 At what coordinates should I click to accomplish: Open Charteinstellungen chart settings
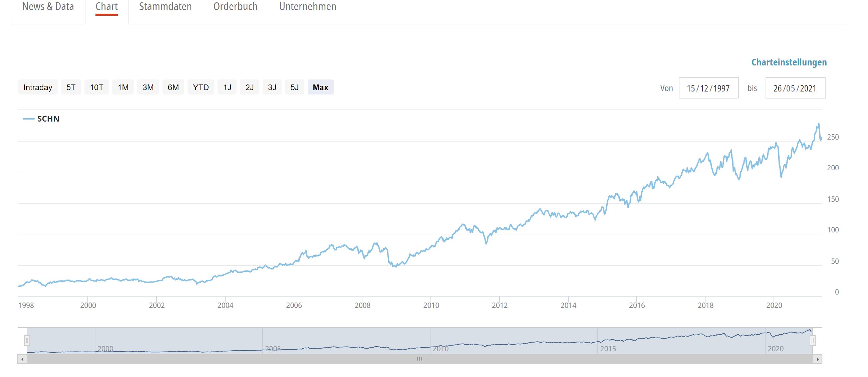(789, 62)
